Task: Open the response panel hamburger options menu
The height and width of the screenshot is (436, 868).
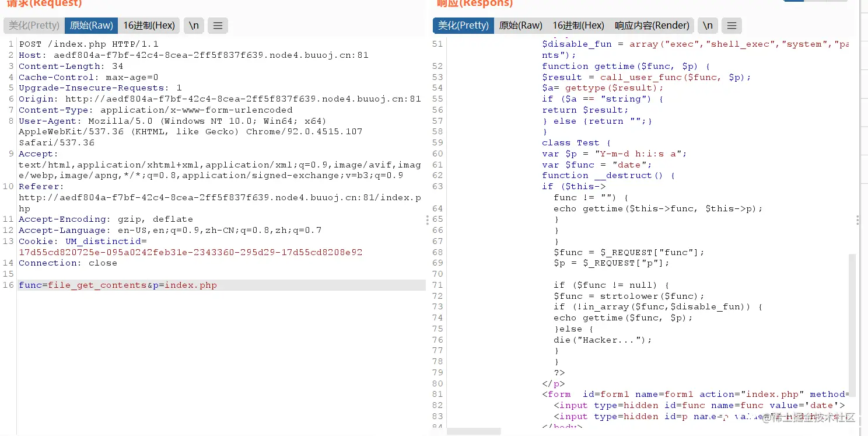Action: [x=731, y=25]
